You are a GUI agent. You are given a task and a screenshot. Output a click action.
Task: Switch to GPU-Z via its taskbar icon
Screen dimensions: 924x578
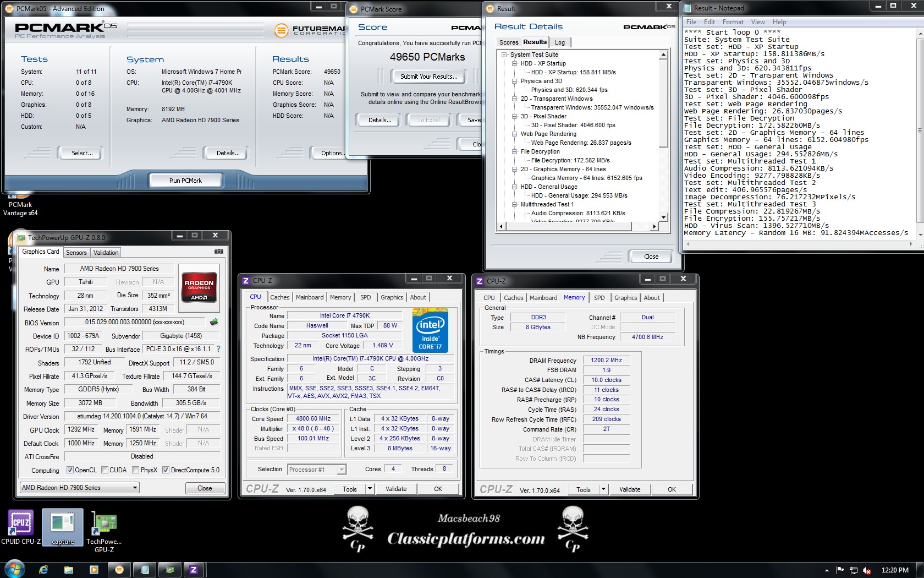pos(170,570)
